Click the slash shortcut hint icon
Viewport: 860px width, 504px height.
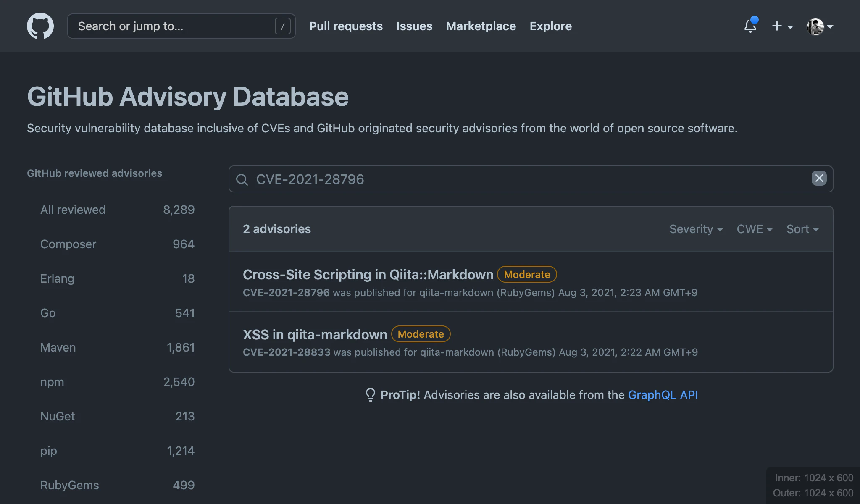pos(283,26)
